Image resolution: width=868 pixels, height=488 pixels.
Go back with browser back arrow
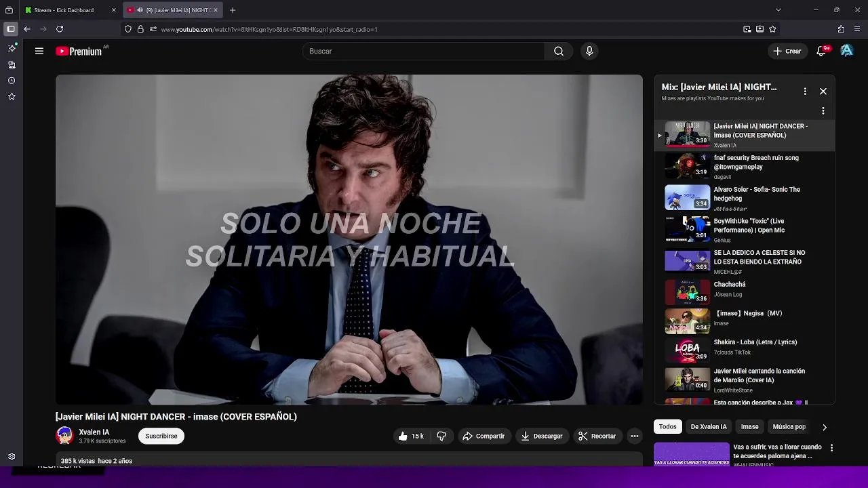click(27, 29)
